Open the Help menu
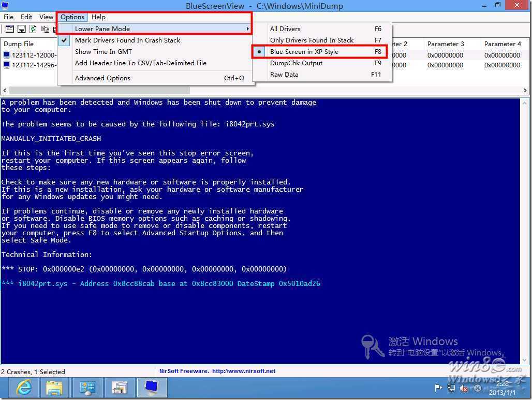 click(98, 17)
